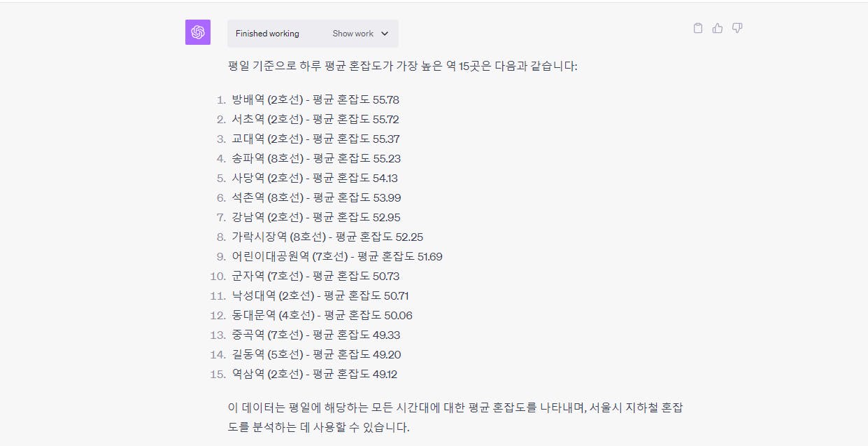Give the response a thumbs up
This screenshot has width=868, height=446.
[717, 28]
